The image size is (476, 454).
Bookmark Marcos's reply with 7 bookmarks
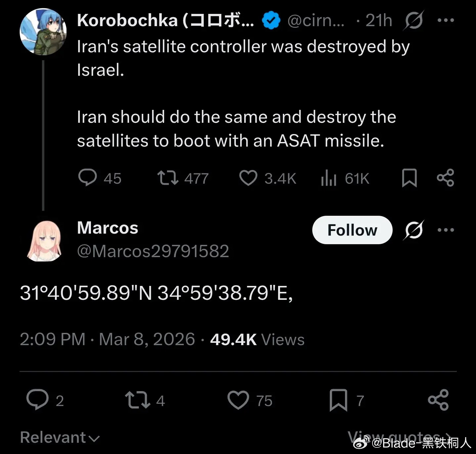(x=338, y=400)
